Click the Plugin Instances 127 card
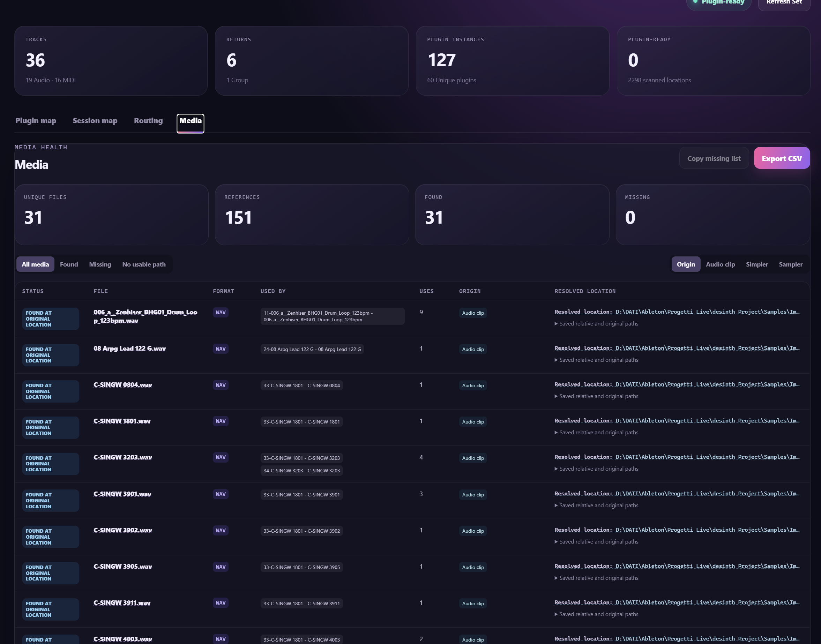The image size is (821, 644). pos(513,61)
